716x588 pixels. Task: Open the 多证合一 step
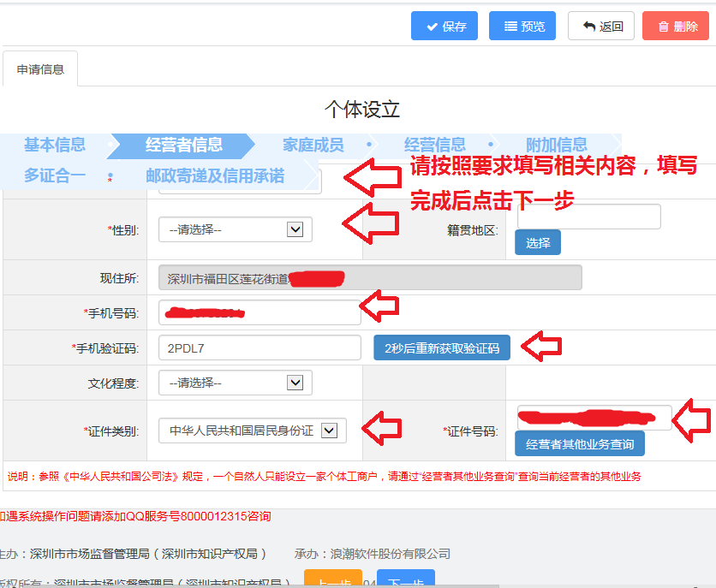coord(54,175)
